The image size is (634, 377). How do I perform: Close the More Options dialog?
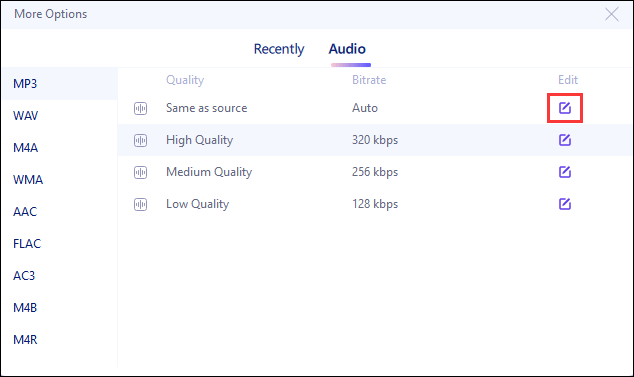pos(611,14)
